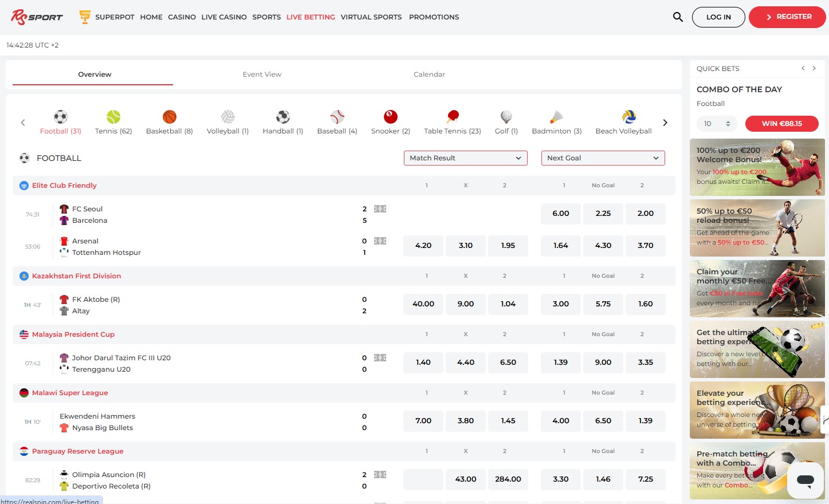The width and height of the screenshot is (829, 504).
Task: Select the Golf sport icon
Action: click(x=506, y=117)
